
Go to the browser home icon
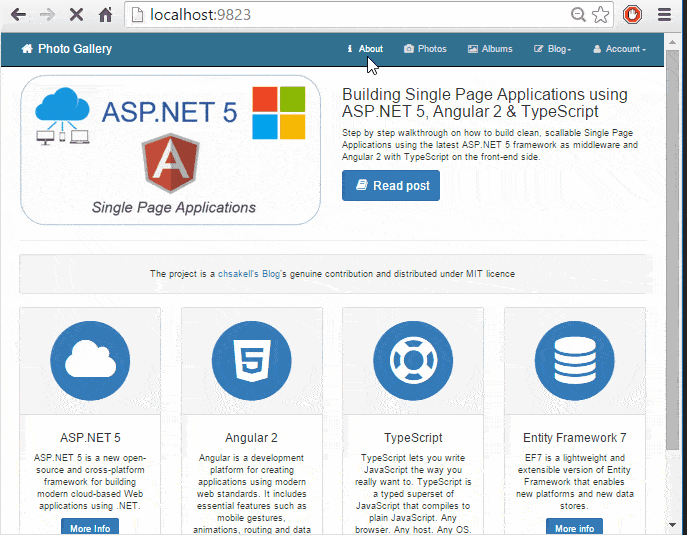click(105, 15)
